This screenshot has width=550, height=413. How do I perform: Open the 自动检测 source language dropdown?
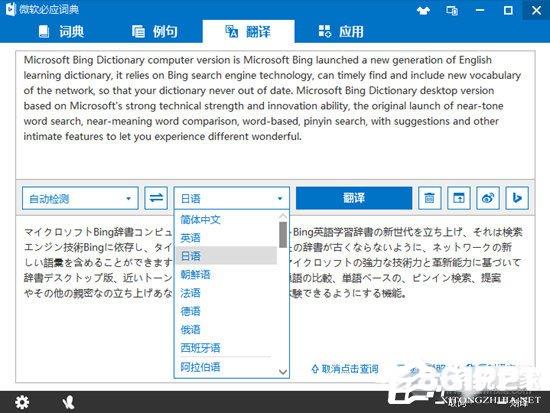(80, 199)
